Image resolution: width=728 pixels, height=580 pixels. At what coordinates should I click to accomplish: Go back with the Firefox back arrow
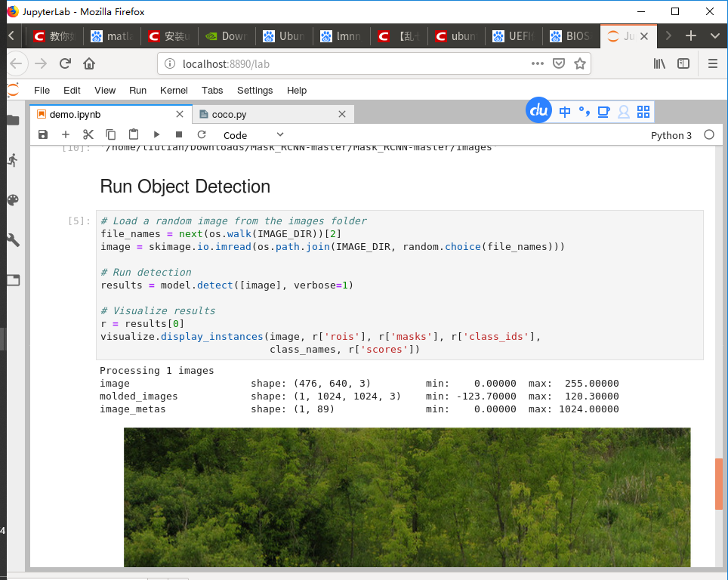tap(17, 63)
